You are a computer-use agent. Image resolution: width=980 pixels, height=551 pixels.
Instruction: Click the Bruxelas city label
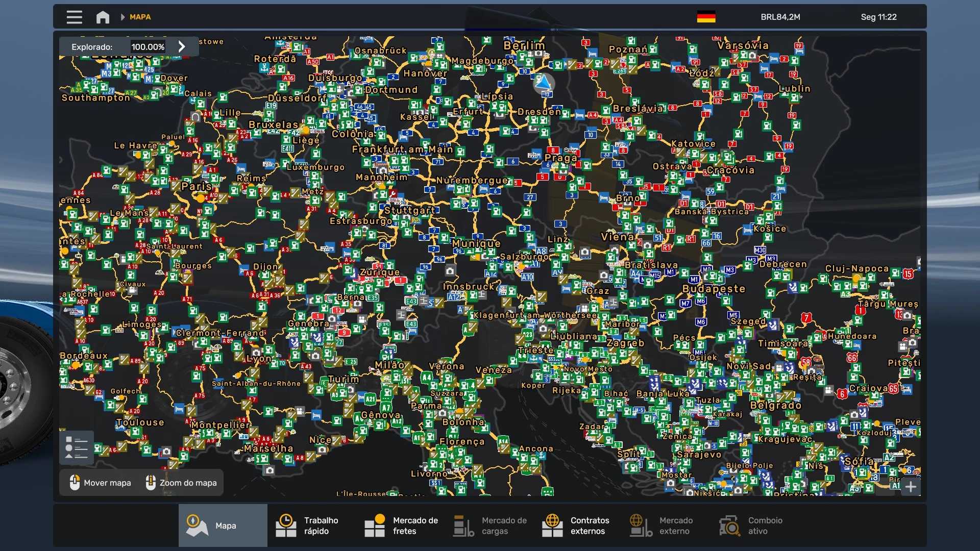(273, 124)
